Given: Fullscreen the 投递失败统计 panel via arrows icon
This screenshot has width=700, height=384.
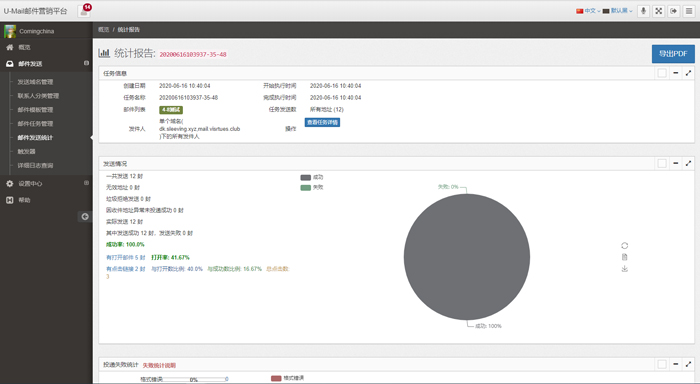Looking at the screenshot, I should click(688, 364).
